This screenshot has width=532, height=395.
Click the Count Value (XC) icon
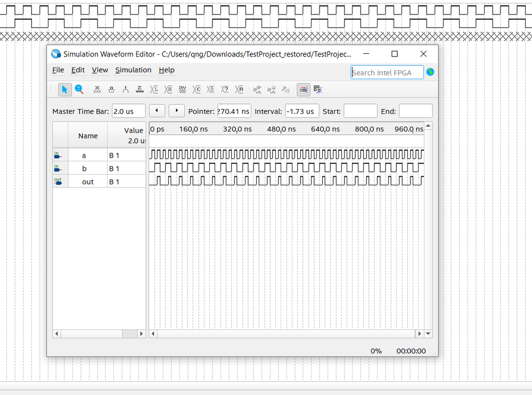tap(197, 89)
